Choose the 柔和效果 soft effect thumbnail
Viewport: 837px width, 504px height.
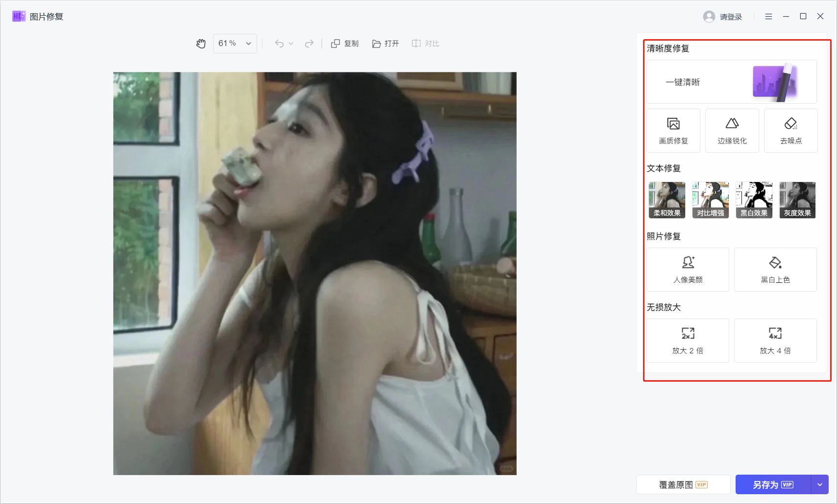[667, 200]
